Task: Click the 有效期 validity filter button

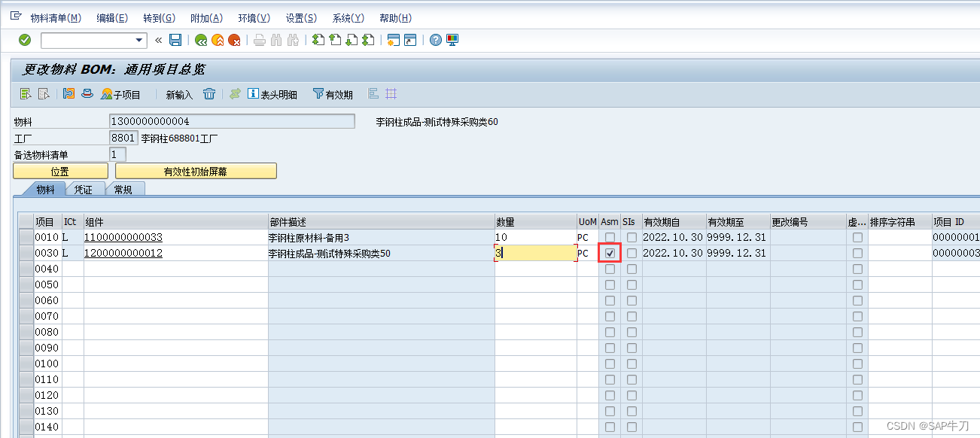Action: (x=333, y=94)
